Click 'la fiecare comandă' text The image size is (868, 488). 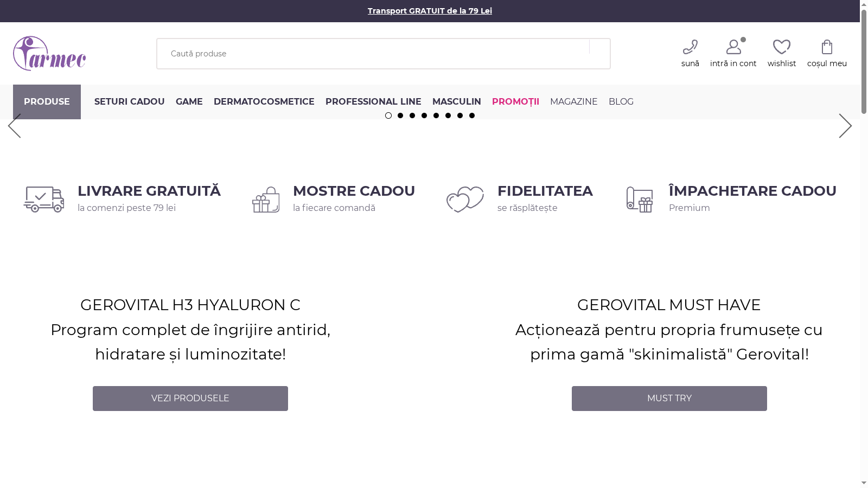[334, 208]
